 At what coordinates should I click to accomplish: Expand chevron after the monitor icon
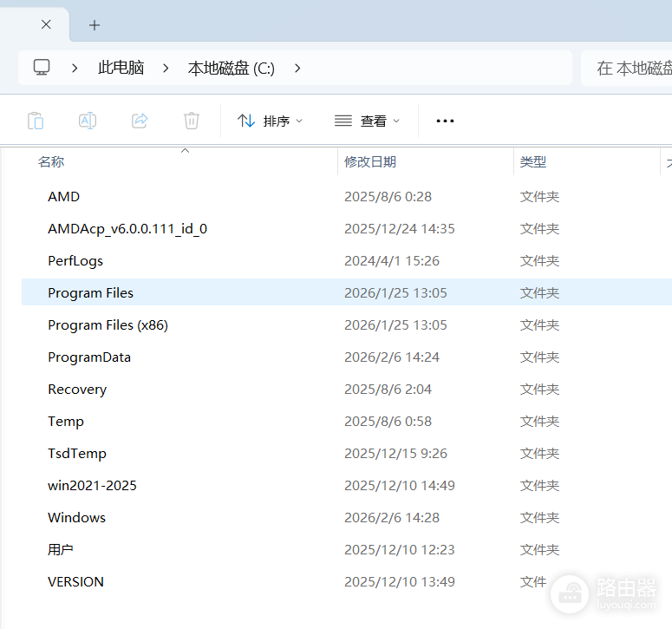coord(75,68)
